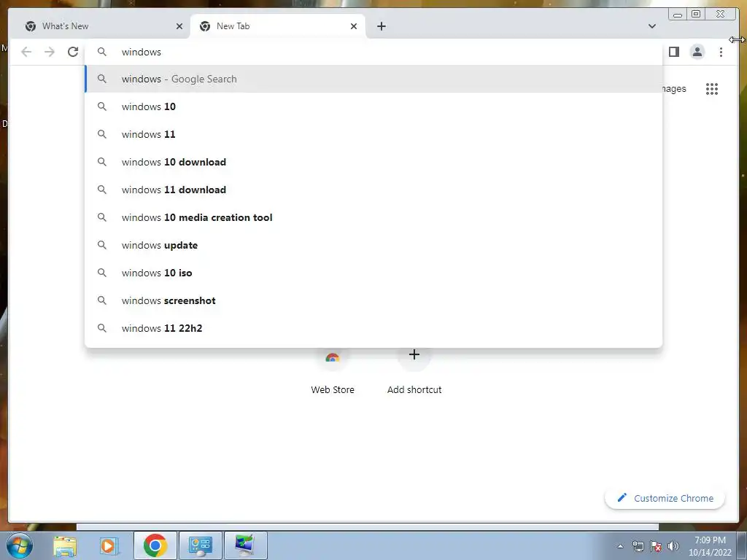This screenshot has height=560, width=747.
Task: Reload the current page
Action: pyautogui.click(x=73, y=52)
